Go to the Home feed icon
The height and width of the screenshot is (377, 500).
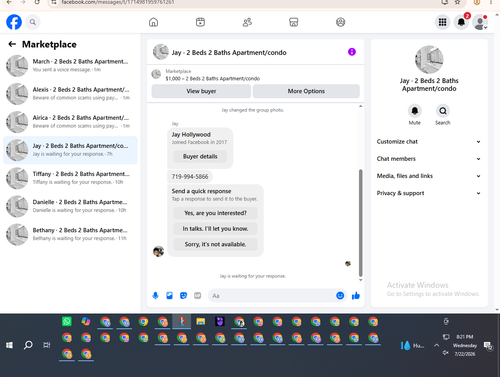click(153, 22)
